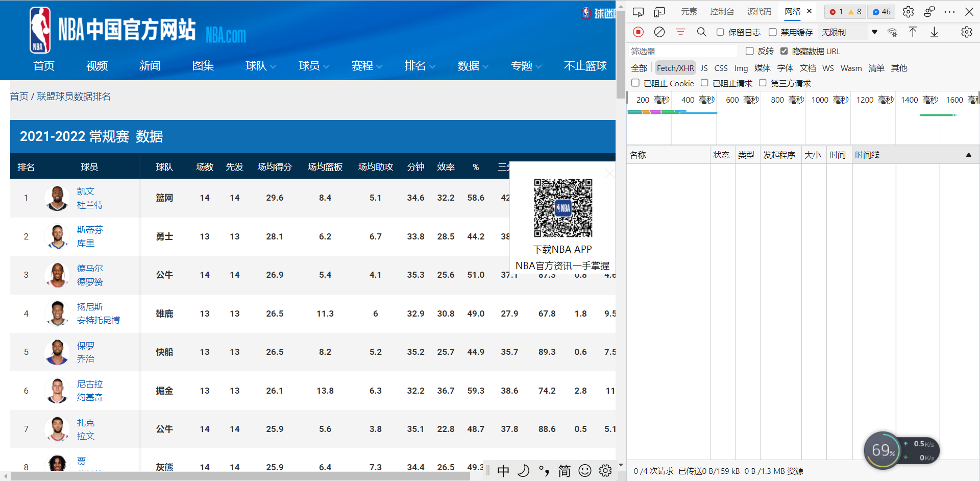The height and width of the screenshot is (481, 980).
Task: Select the Fetch/XHR filter tab
Action: click(x=675, y=67)
